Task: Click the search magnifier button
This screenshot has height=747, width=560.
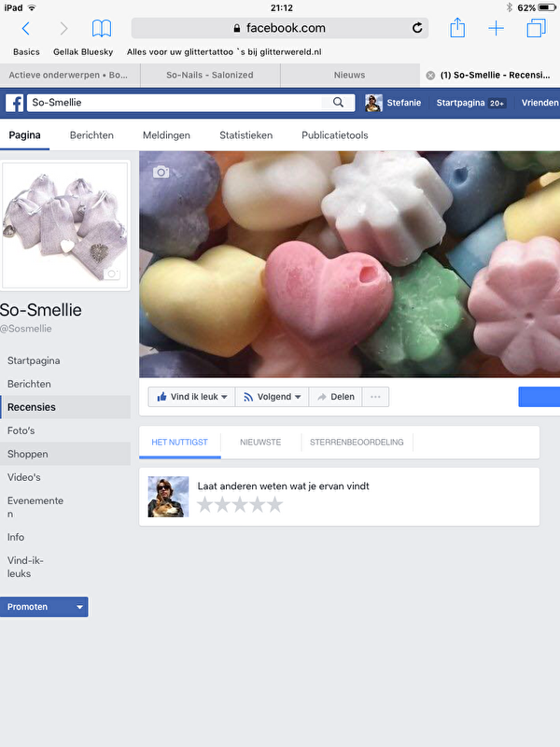Action: (x=339, y=103)
